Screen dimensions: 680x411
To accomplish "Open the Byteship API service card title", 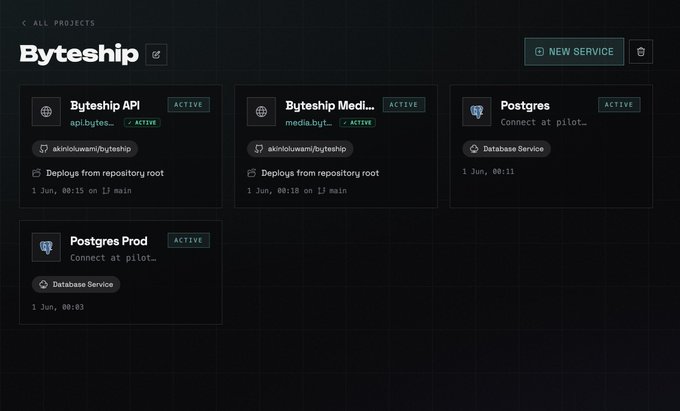I will coord(105,105).
